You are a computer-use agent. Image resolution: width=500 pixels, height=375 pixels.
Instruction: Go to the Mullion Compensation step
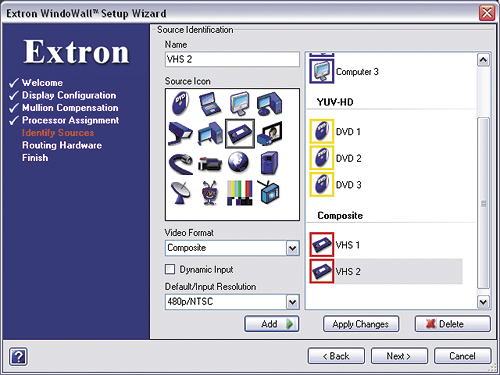pyautogui.click(x=70, y=108)
